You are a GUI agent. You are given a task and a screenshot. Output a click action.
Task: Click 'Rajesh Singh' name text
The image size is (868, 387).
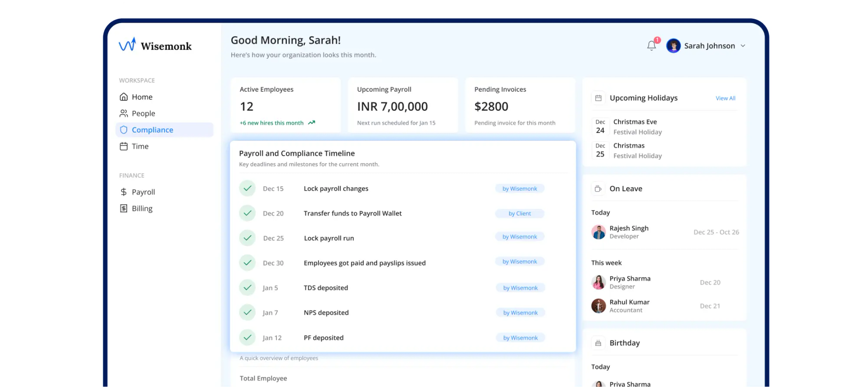tap(629, 228)
